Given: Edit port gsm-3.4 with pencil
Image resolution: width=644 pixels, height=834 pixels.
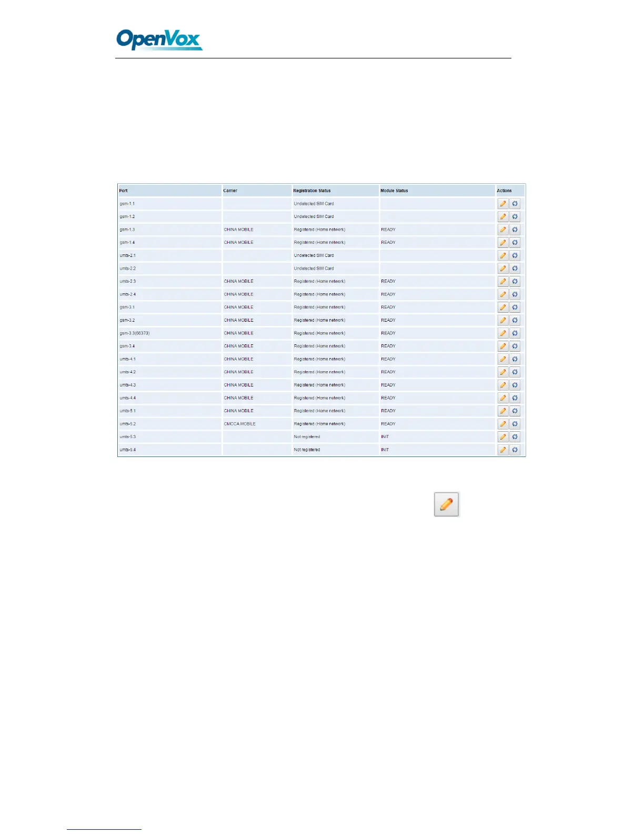Looking at the screenshot, I should [x=503, y=346].
